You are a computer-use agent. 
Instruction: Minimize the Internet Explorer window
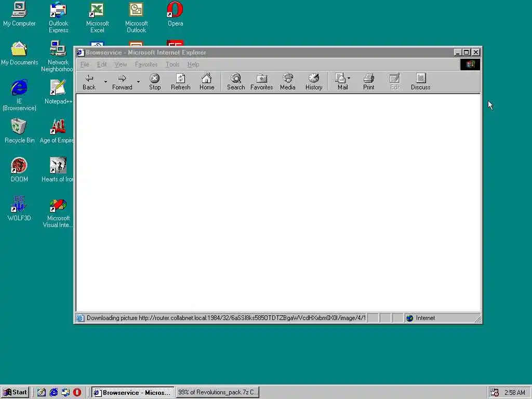[x=457, y=52]
